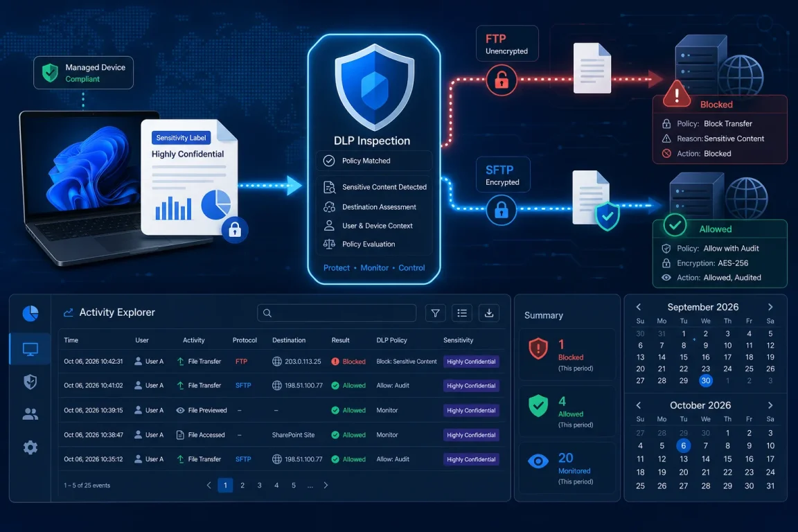Click the Sensitive Content Detected document icon
Screen dimensions: 798x532
[329, 187]
